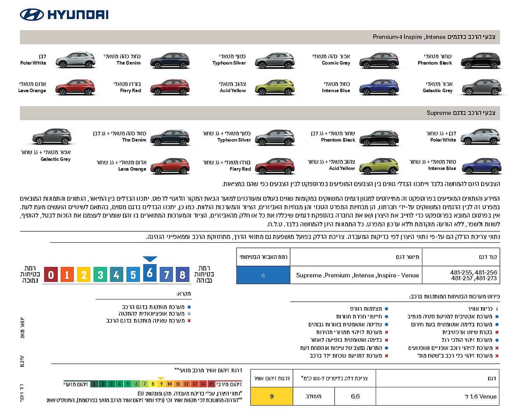Click the 'Galactic Grey' label in Supreme section
The image size is (520, 420).
(56, 159)
